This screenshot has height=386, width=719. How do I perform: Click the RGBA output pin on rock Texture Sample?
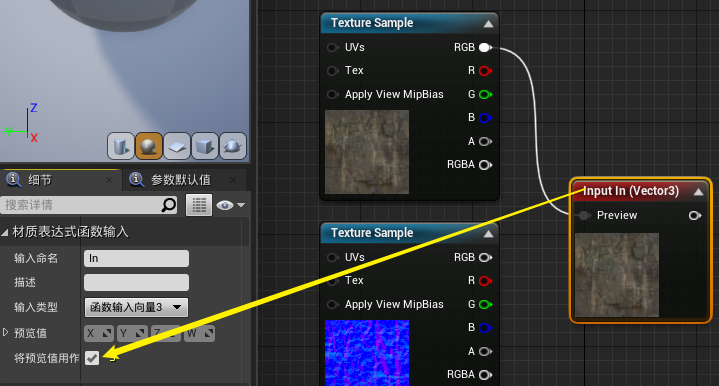(x=485, y=165)
